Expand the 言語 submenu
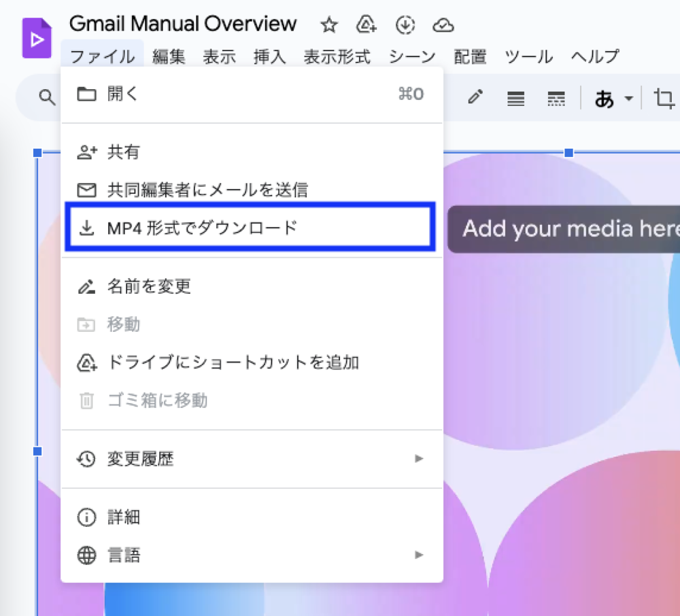680x616 pixels. 252,555
